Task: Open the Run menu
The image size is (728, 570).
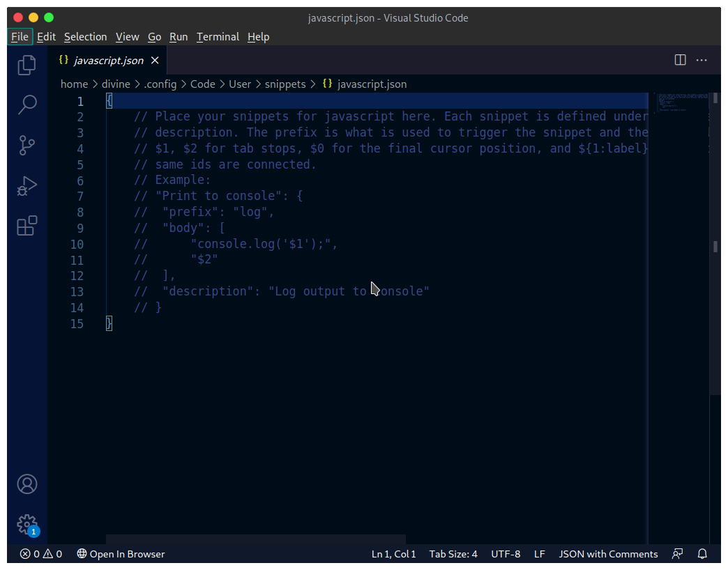Action: [179, 37]
